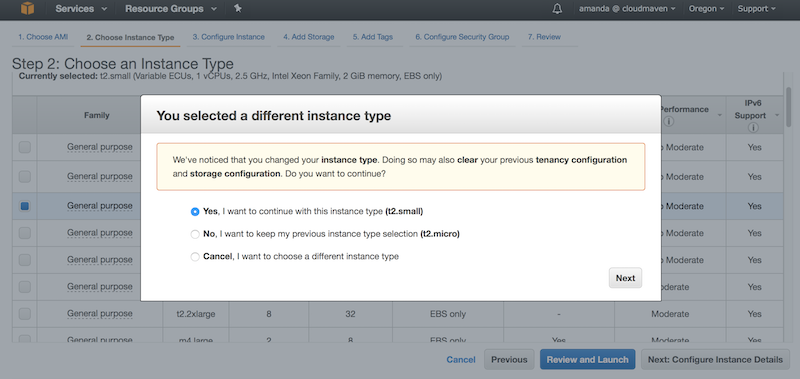800x379 pixels.
Task: Expand the Support menu
Action: click(x=757, y=9)
